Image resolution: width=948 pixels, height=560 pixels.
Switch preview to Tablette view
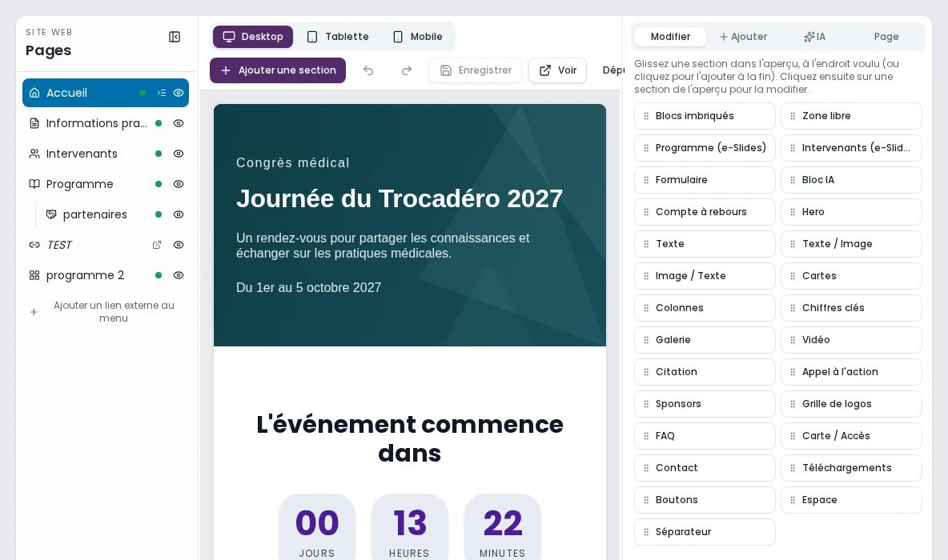coord(338,37)
